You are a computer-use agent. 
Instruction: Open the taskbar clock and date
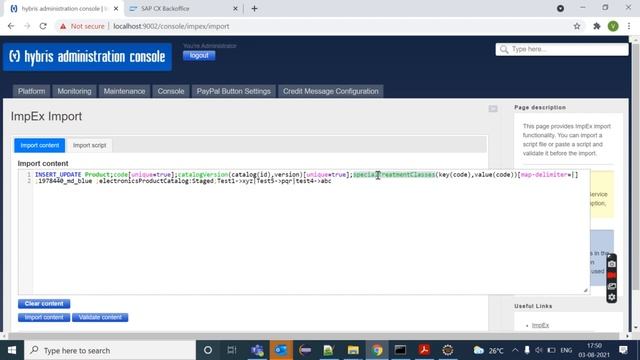point(594,350)
